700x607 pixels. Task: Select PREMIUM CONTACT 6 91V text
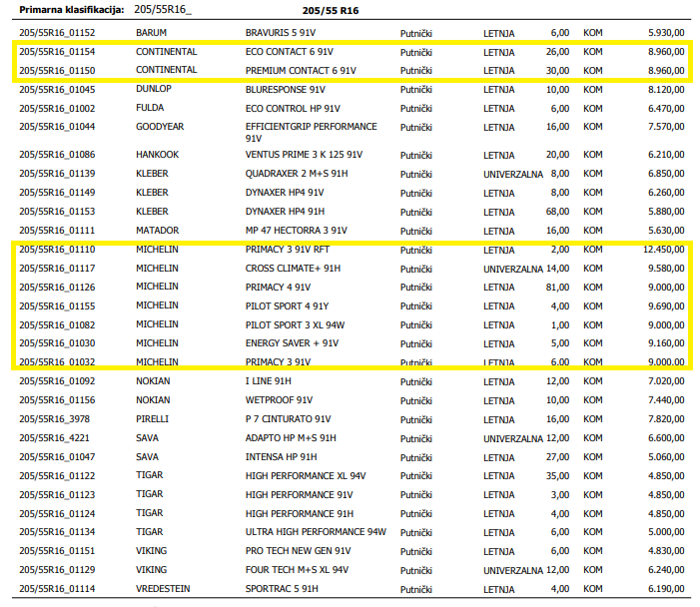click(301, 71)
